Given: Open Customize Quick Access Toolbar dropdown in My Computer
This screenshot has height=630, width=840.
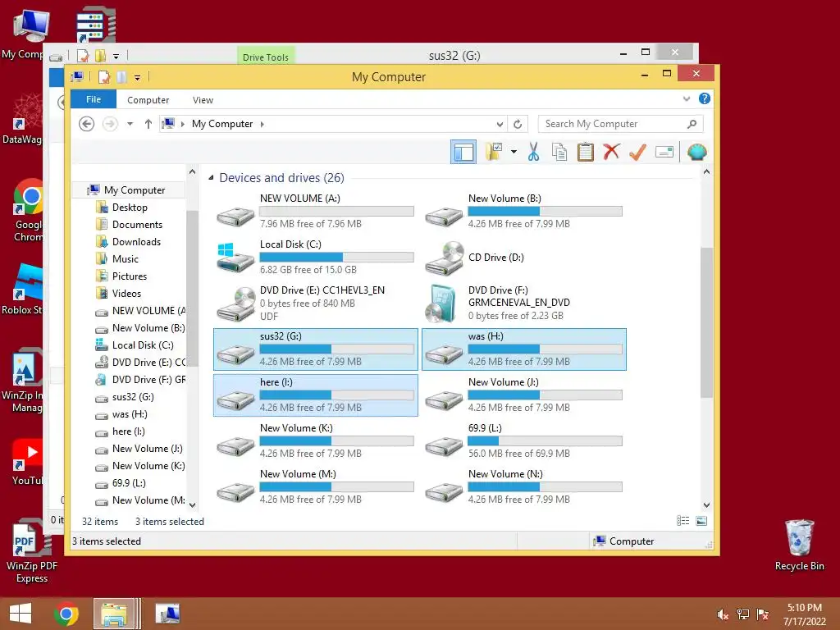Looking at the screenshot, I should click(x=138, y=78).
